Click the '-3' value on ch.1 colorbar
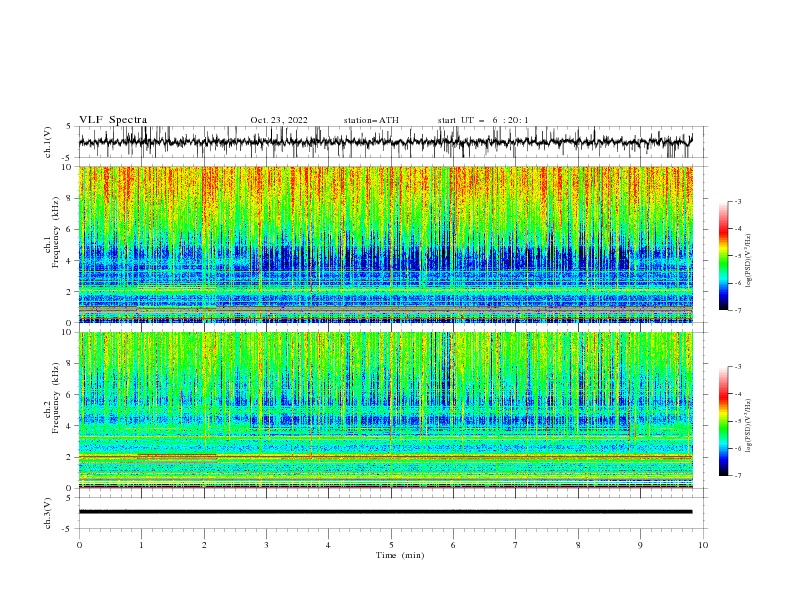This screenshot has height=612, width=792. coord(737,201)
